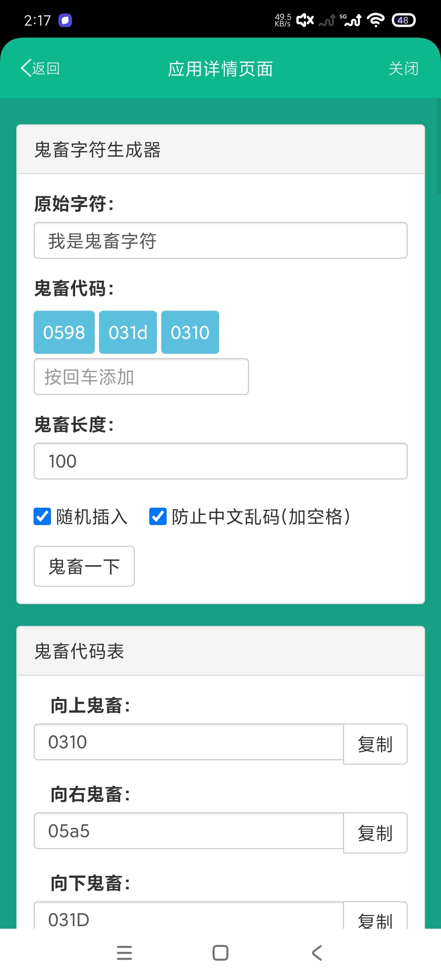Focus the 鬼畜长度 field showing 100
This screenshot has width=441, height=980.
point(220,461)
